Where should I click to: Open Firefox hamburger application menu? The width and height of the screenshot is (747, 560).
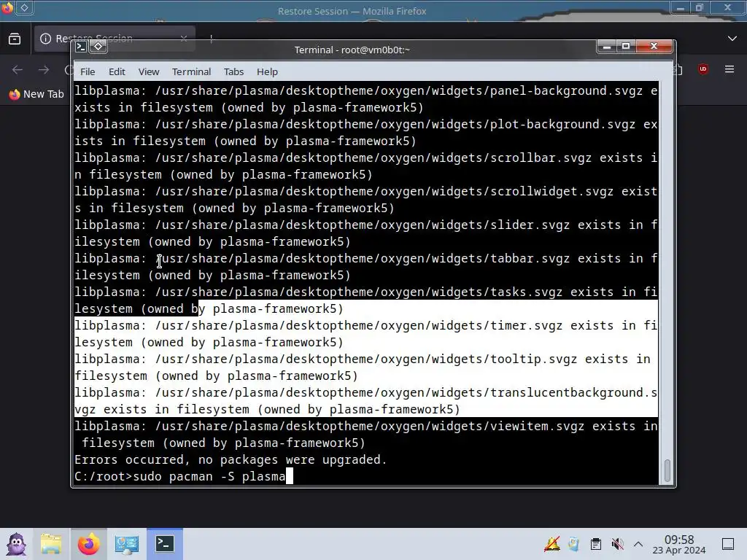(729, 69)
